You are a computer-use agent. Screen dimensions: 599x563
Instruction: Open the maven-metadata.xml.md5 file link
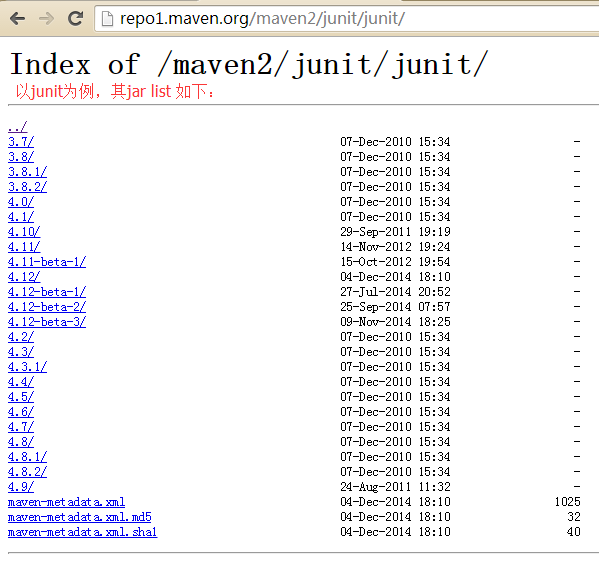[x=79, y=516]
